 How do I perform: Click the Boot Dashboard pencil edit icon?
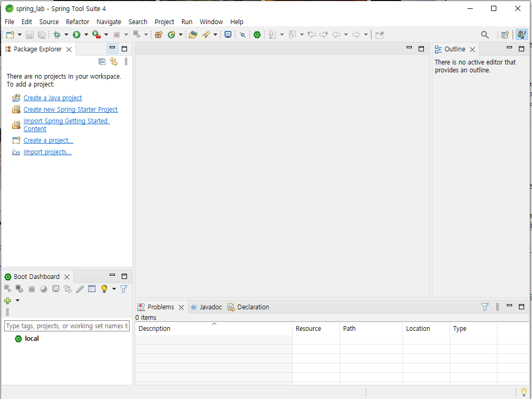pyautogui.click(x=80, y=289)
